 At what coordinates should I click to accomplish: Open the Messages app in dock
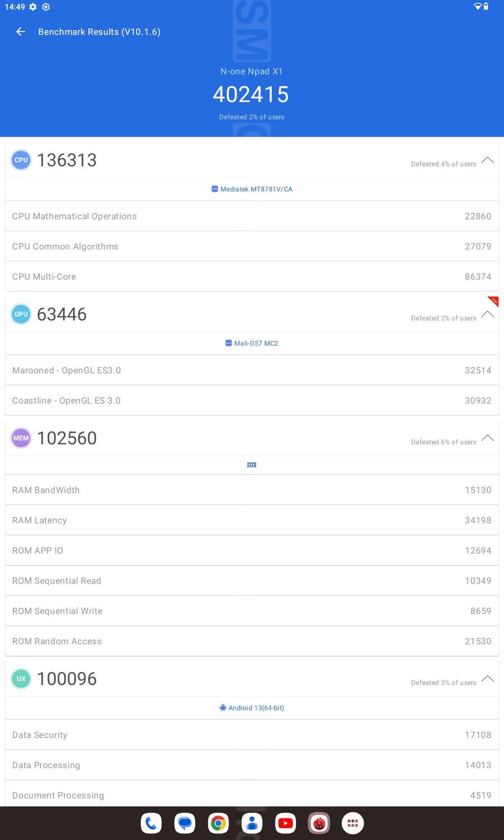[185, 823]
